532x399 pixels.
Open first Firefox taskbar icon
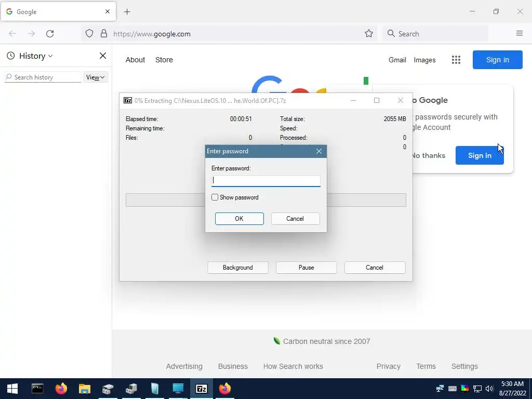coord(61,389)
